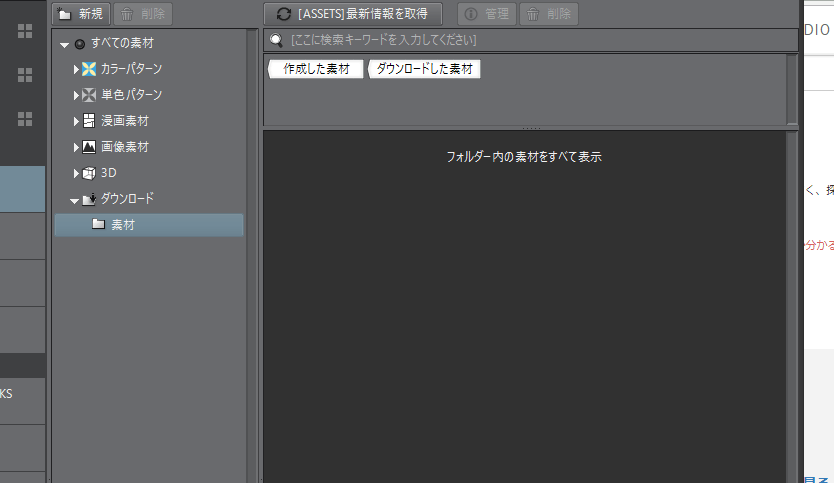The width and height of the screenshot is (834, 483).
Task: Collapse the すべての素材 tree root
Action: [x=65, y=44]
